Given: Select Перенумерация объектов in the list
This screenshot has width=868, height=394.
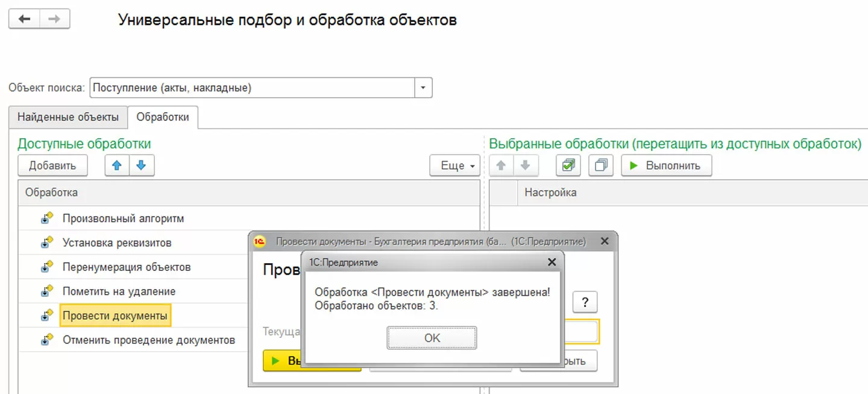Looking at the screenshot, I should (x=127, y=267).
